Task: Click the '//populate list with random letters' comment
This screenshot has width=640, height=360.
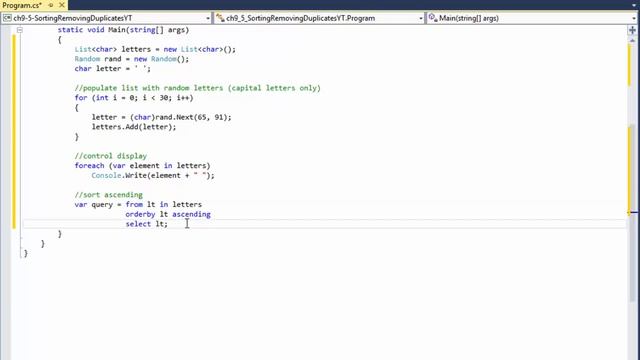Action: click(198, 88)
